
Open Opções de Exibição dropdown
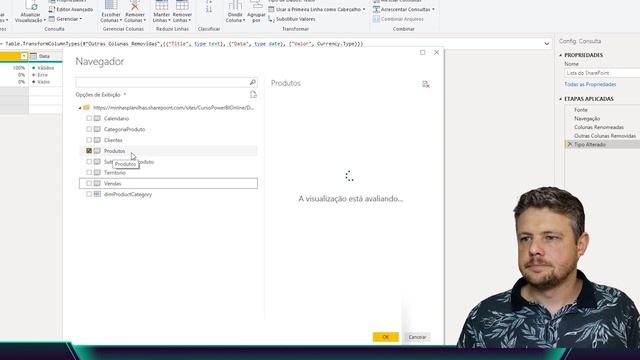click(x=101, y=95)
